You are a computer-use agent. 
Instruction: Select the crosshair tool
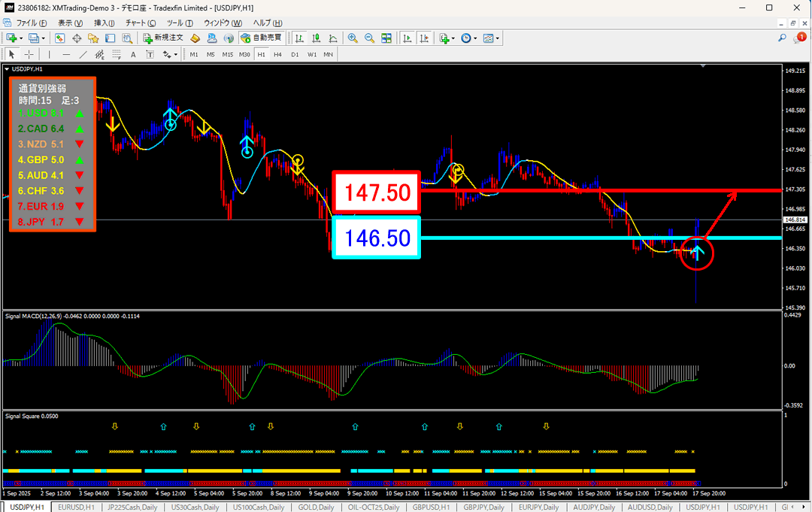pos(29,54)
